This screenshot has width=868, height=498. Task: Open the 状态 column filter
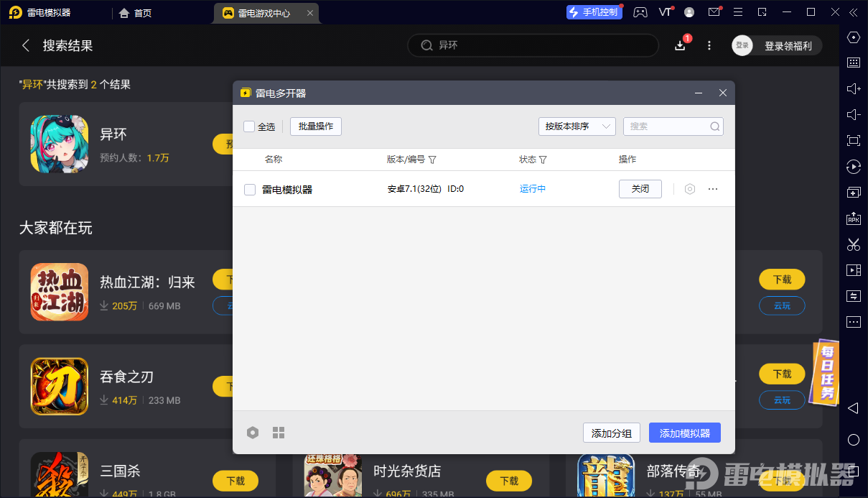coord(543,160)
